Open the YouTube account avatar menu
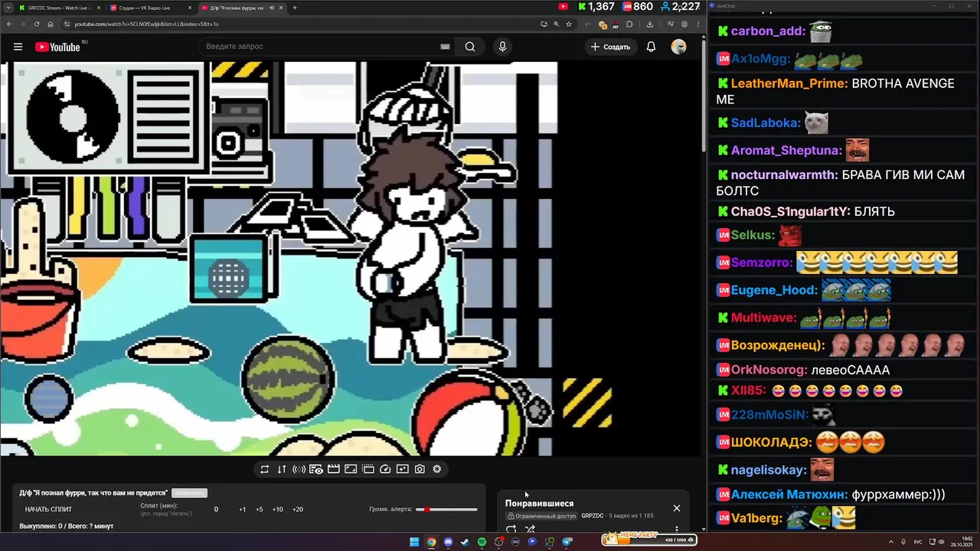Image resolution: width=980 pixels, height=551 pixels. coord(678,47)
